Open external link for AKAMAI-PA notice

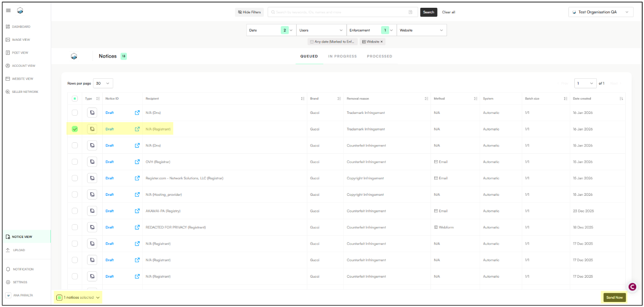coord(137,211)
